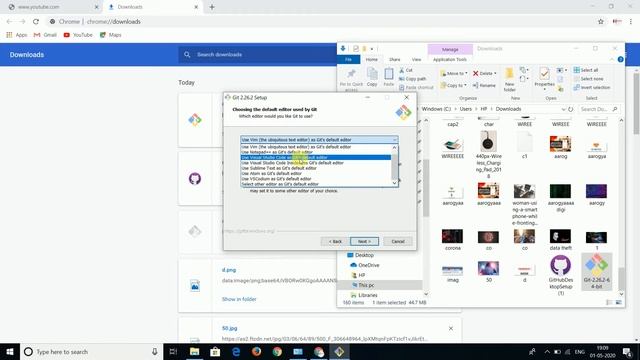Viewport: 640px width, 360px height.
Task: Click Delete in Explorer ribbon
Action: [x=484, y=73]
